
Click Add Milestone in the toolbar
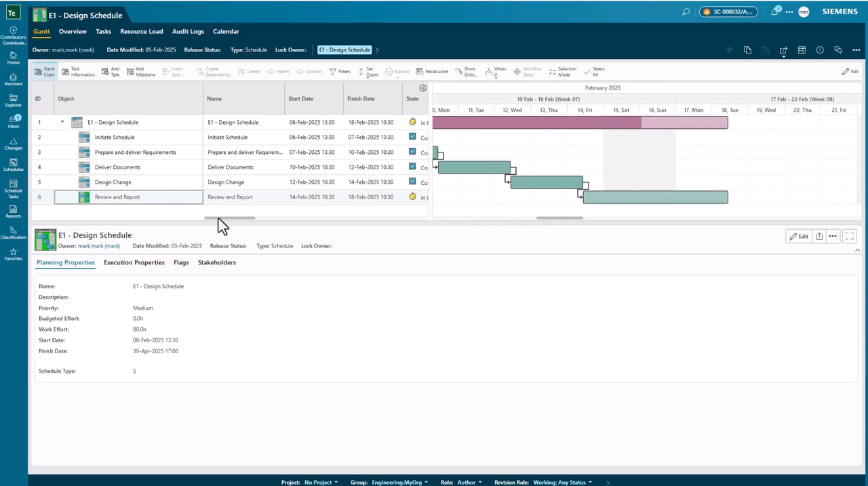pyautogui.click(x=140, y=71)
